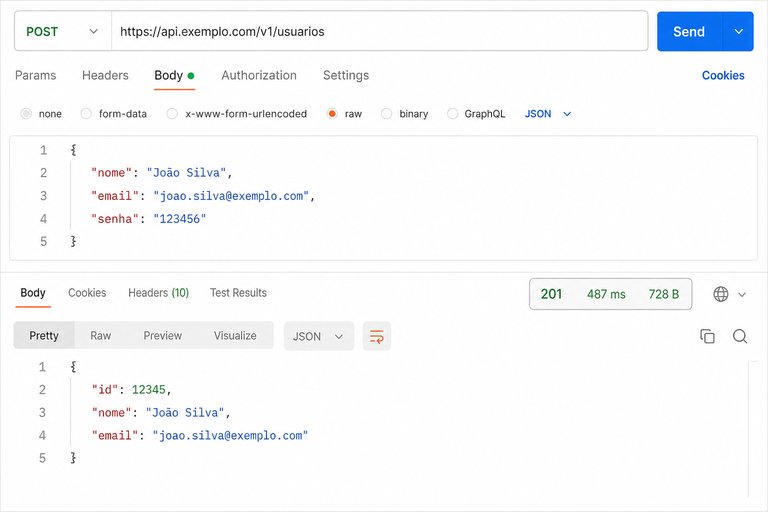Click the "123456" value in request body
Image resolution: width=768 pixels, height=512 pixels.
click(x=179, y=219)
